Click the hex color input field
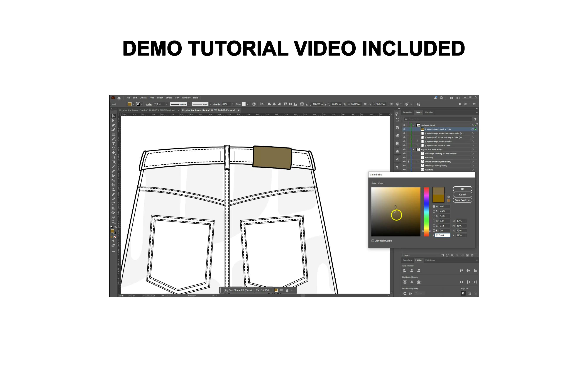 [x=443, y=235]
